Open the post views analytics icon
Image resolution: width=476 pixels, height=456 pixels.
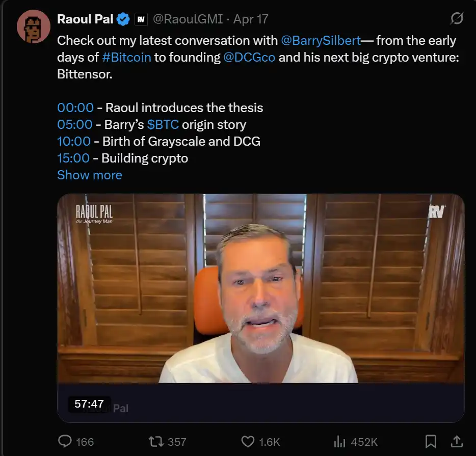click(339, 441)
